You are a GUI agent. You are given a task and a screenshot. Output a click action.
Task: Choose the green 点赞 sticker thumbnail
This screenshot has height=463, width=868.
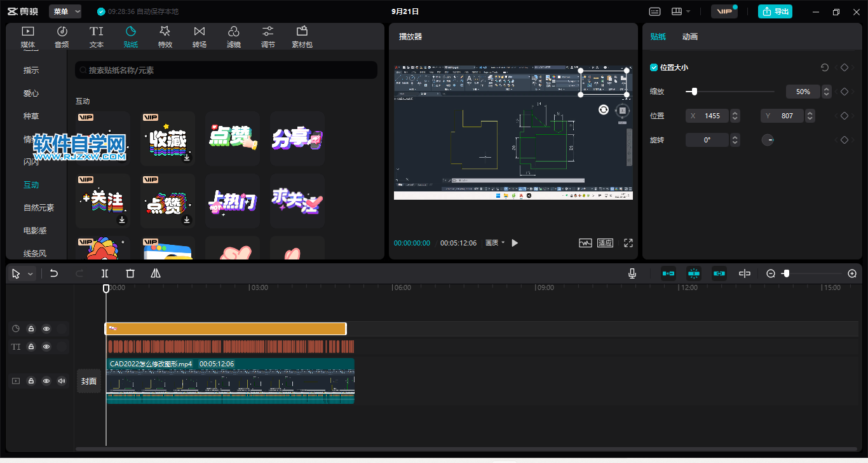[x=233, y=139]
